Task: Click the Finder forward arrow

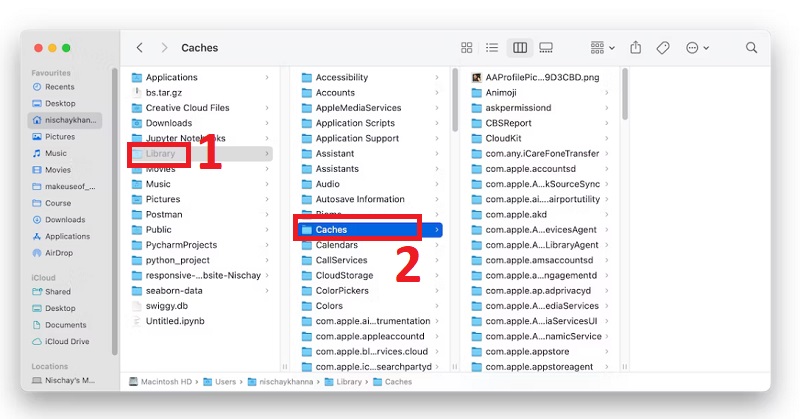Action: 164,48
